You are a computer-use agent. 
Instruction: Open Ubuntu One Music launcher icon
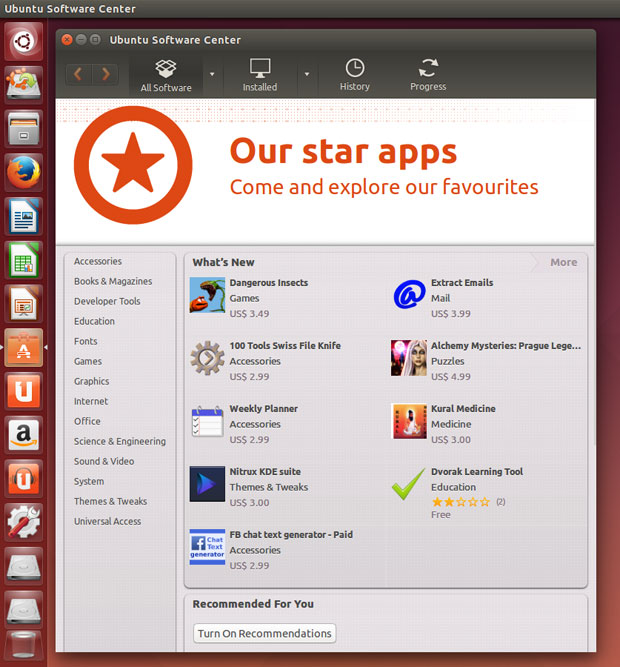click(x=23, y=479)
